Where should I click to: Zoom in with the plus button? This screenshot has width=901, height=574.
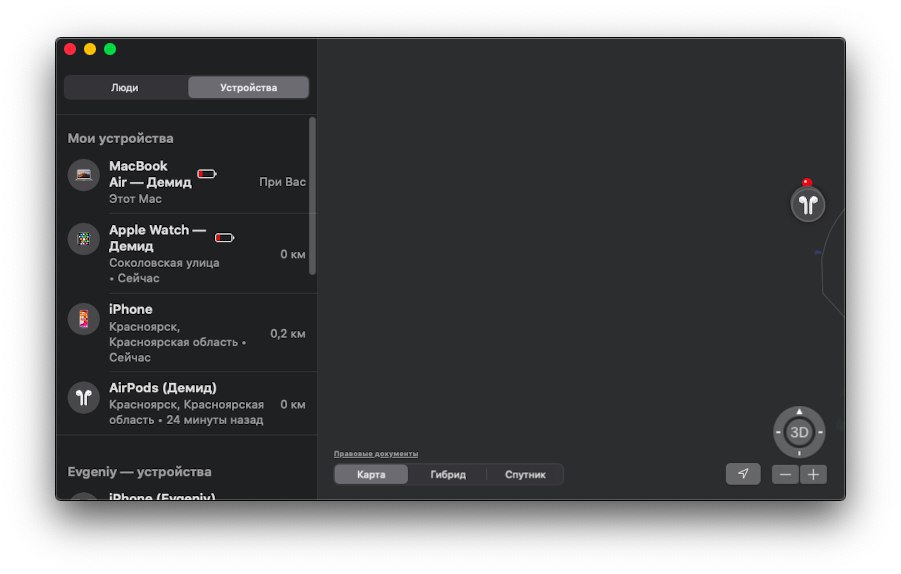click(x=813, y=475)
